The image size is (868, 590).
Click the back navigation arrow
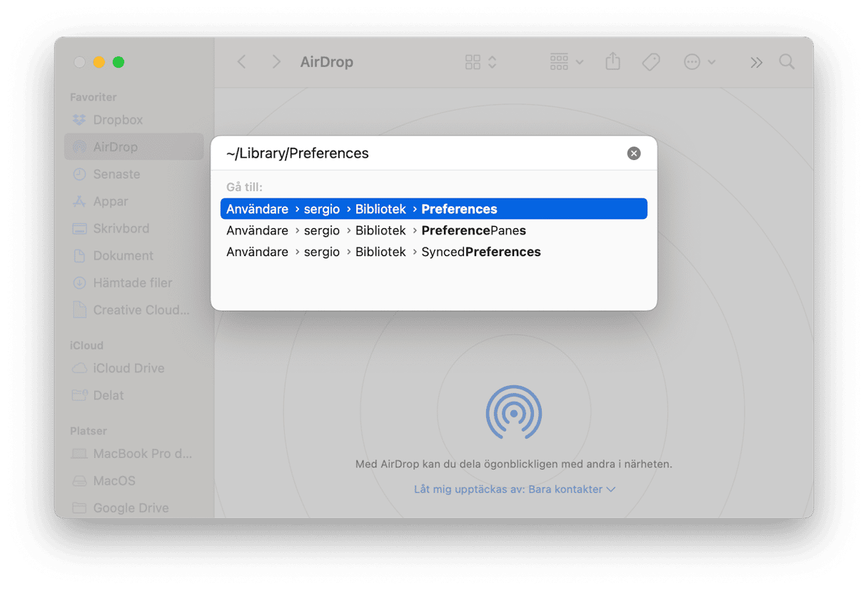(x=241, y=62)
